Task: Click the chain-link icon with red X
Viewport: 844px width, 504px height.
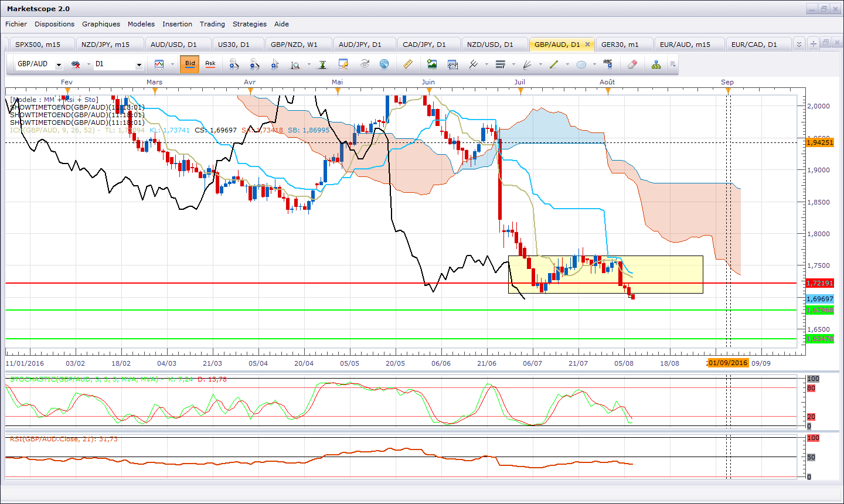Action: (x=76, y=64)
